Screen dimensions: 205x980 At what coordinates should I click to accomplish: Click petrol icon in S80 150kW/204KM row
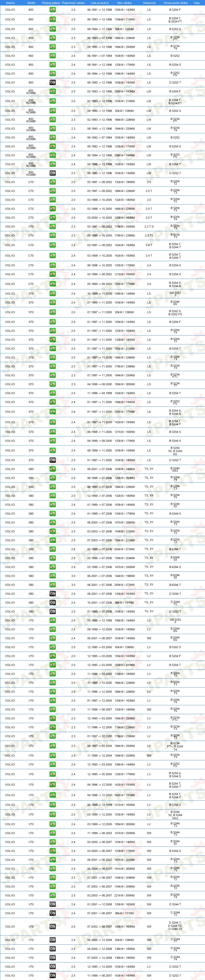tap(53, 558)
